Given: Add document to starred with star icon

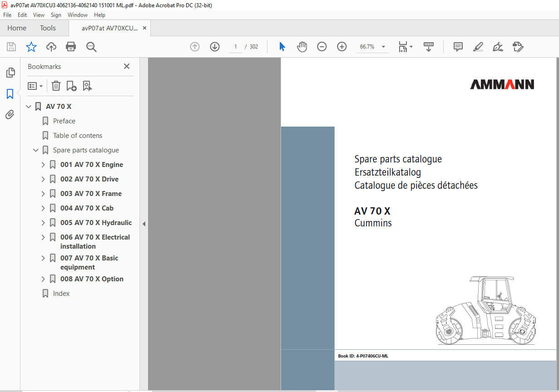Looking at the screenshot, I should tap(31, 47).
